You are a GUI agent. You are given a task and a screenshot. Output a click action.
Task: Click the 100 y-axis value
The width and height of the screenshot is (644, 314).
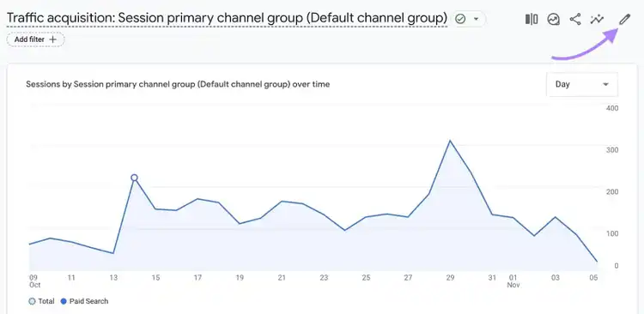[612, 233]
